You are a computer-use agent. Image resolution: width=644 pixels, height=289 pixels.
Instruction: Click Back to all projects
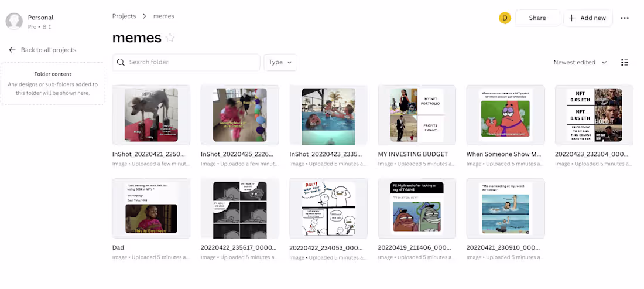[49, 50]
